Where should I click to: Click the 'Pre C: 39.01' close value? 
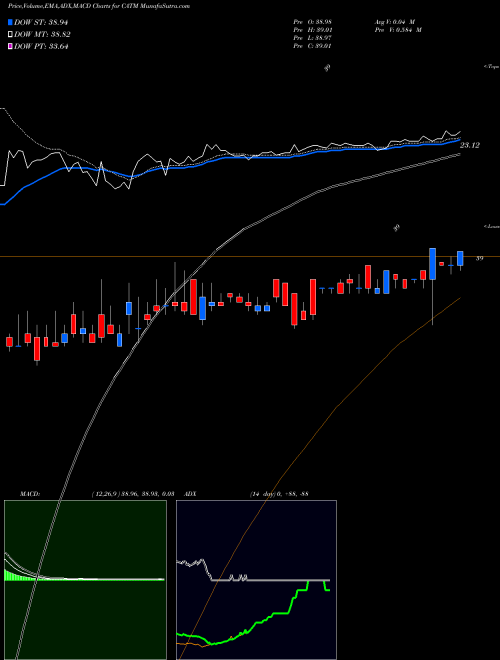[x=312, y=46]
